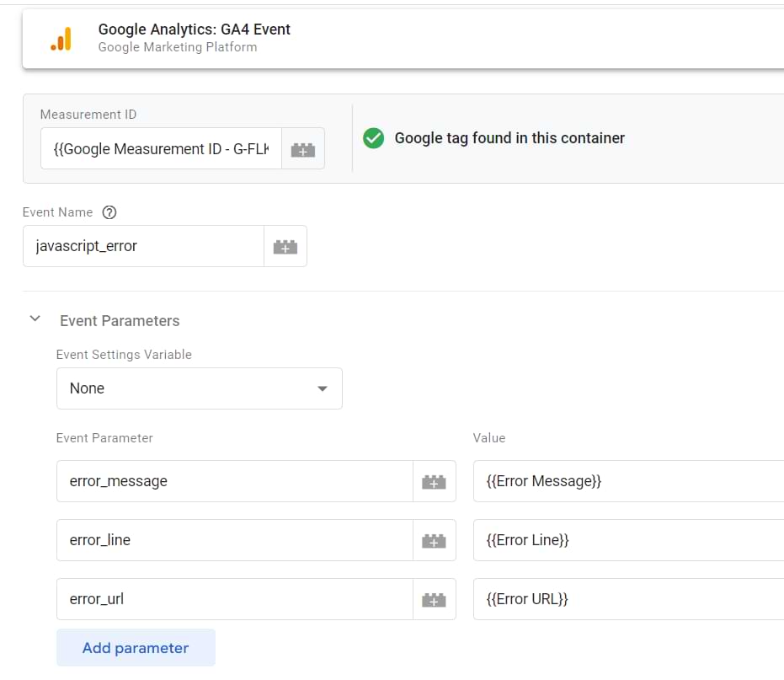The width and height of the screenshot is (784, 680).
Task: Click the green checkmark status icon
Action: [x=373, y=138]
